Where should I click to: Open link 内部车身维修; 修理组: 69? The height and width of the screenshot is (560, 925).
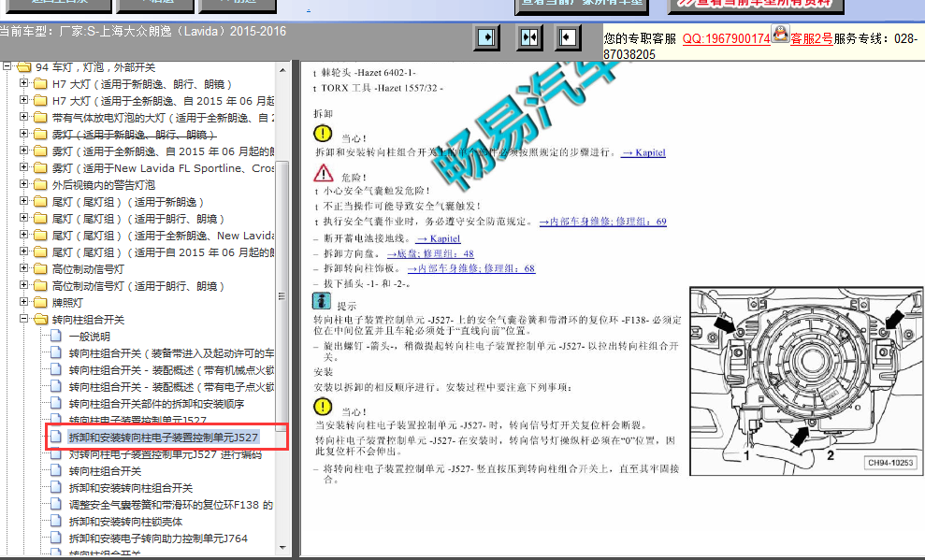[603, 222]
